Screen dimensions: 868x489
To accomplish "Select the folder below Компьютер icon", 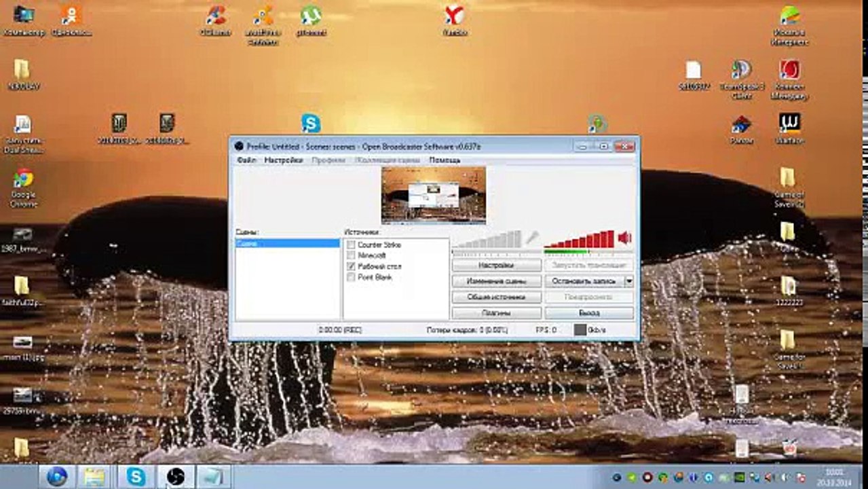I will point(22,75).
